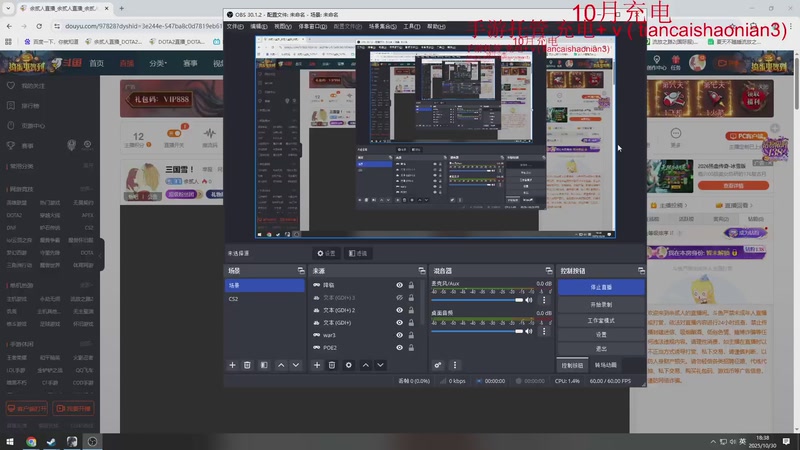Move the selected source down
Image resolution: width=800 pixels, height=450 pixels.
[381, 365]
